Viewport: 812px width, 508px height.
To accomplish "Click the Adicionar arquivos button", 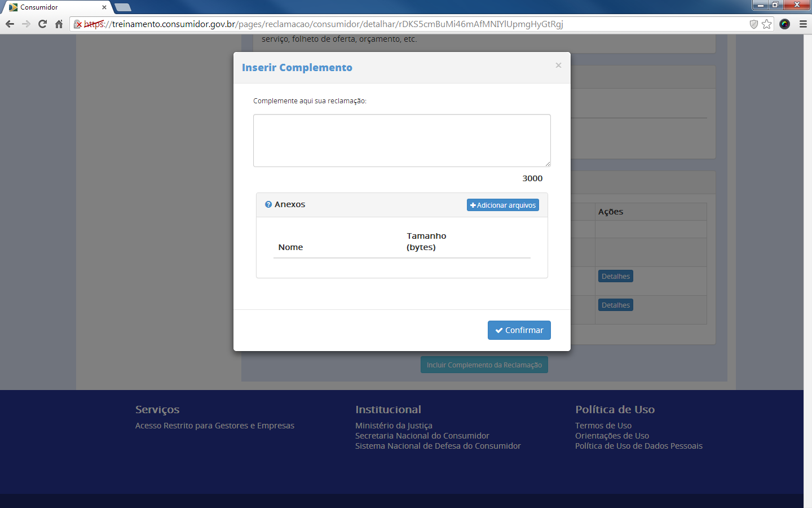I will click(503, 205).
